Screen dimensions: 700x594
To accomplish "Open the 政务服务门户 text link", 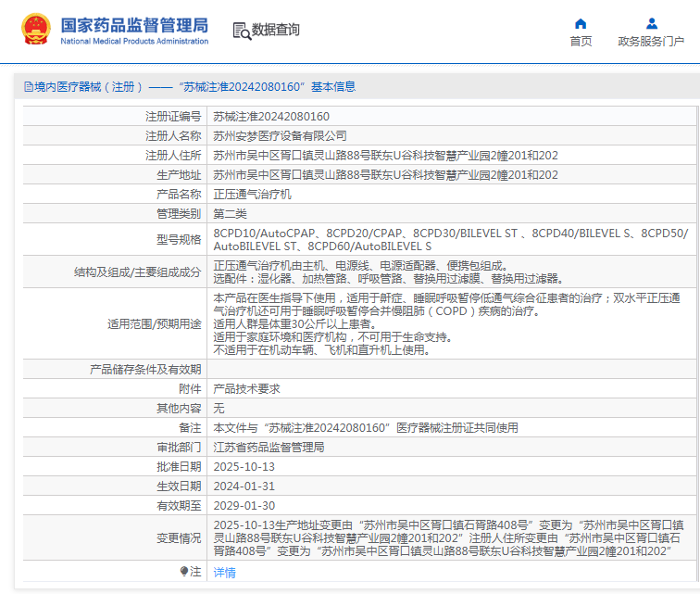I will [651, 42].
